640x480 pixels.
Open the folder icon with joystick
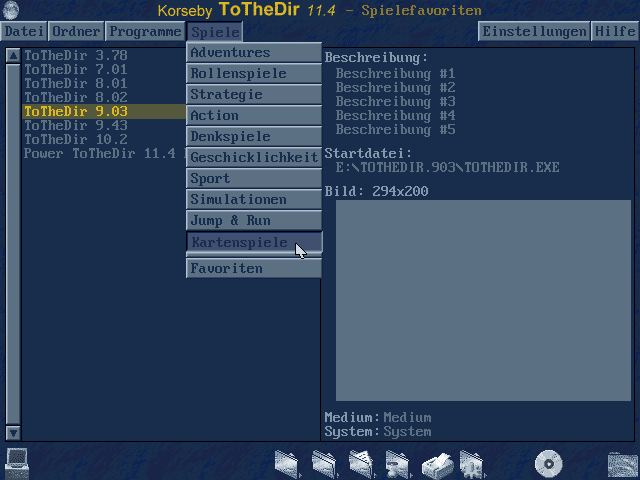point(398,464)
